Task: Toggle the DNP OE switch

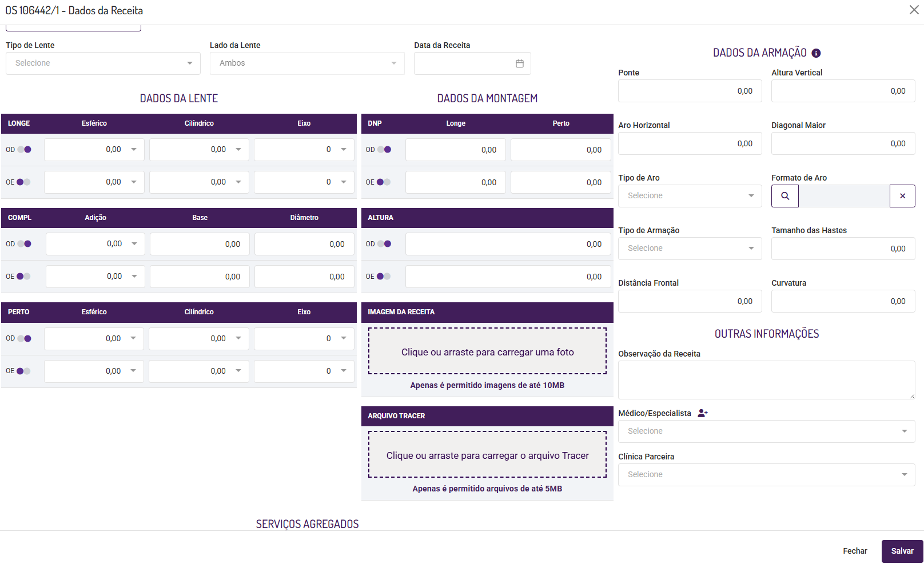Action: pos(384,182)
